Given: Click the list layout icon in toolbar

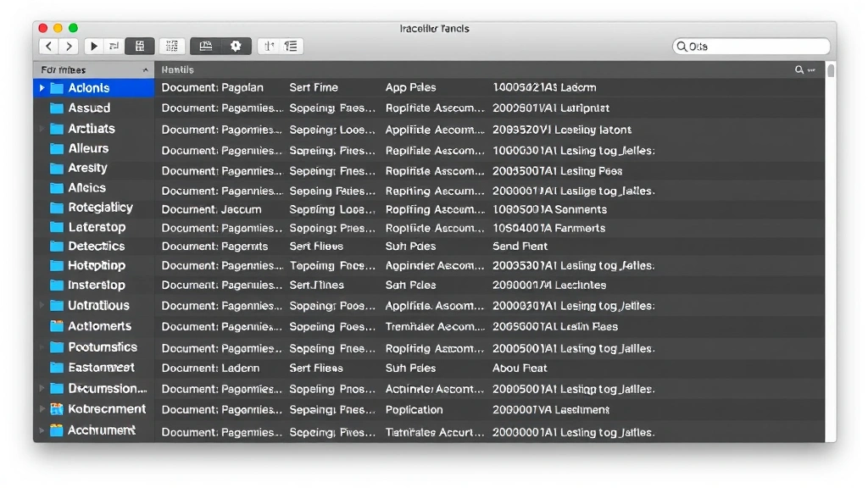Looking at the screenshot, I should coord(291,47).
